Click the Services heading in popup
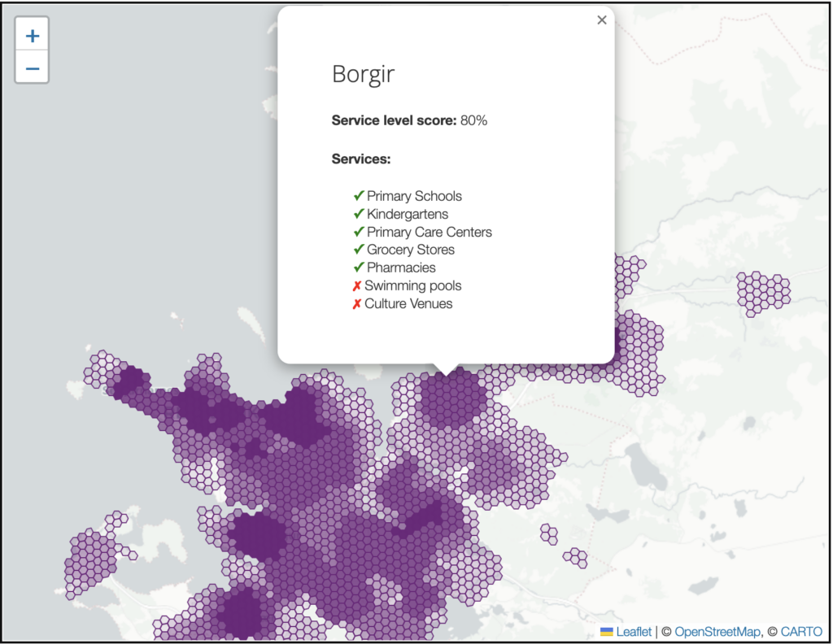This screenshot has width=833, height=644. point(361,159)
